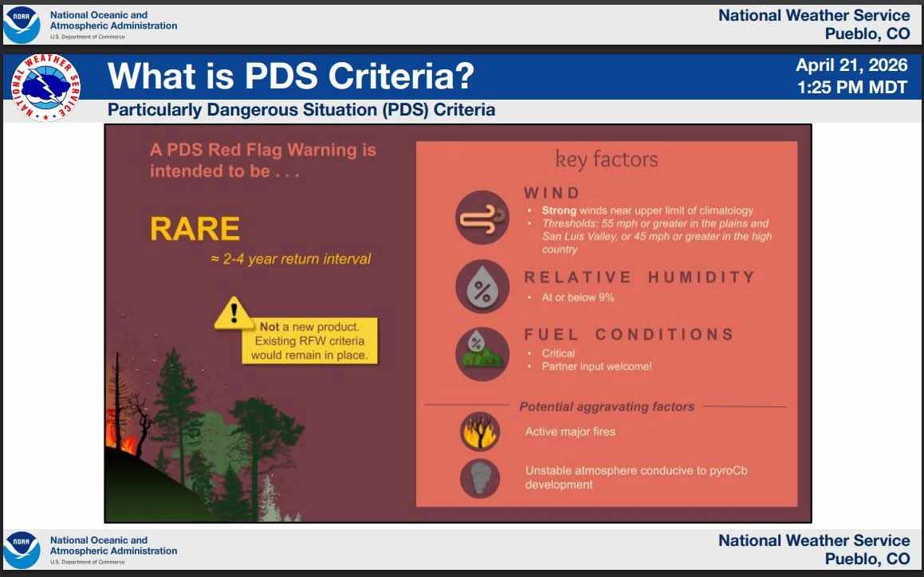
Task: Click the 'key factors' heading
Action: tap(607, 159)
